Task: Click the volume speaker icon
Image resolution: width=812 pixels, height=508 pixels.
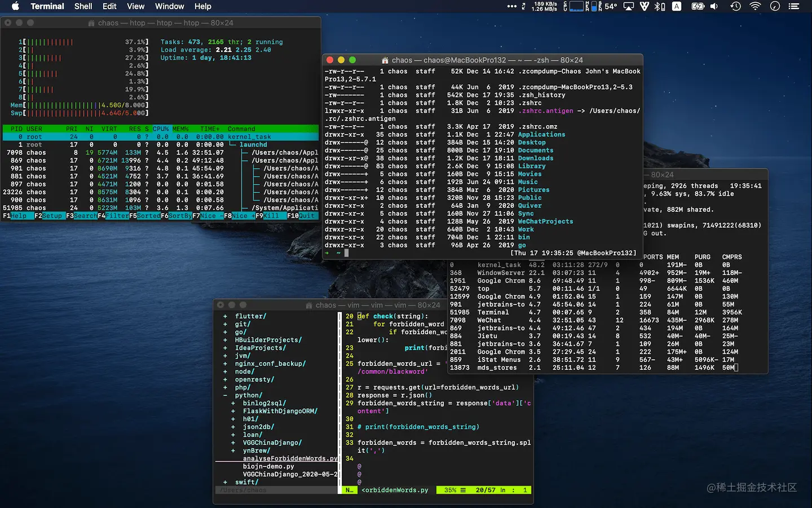Action: 714,6
